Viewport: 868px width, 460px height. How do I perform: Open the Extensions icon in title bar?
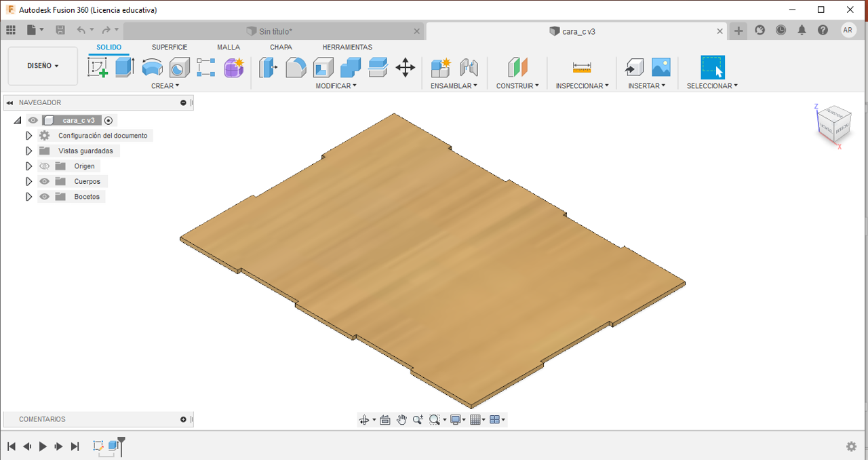(760, 30)
